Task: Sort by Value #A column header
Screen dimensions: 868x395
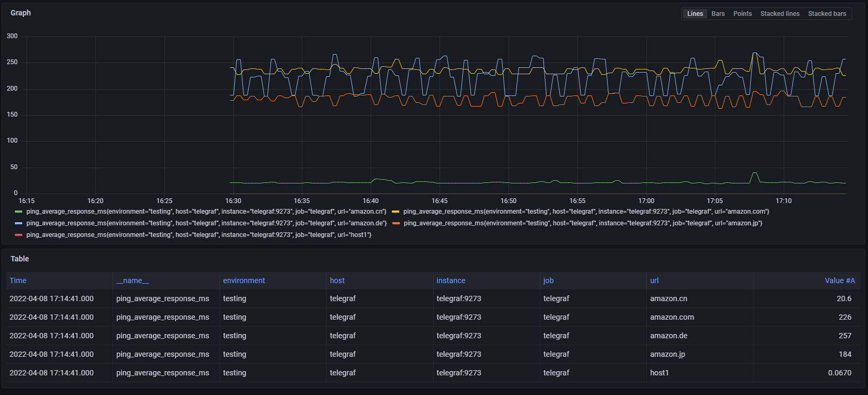Action: (839, 280)
